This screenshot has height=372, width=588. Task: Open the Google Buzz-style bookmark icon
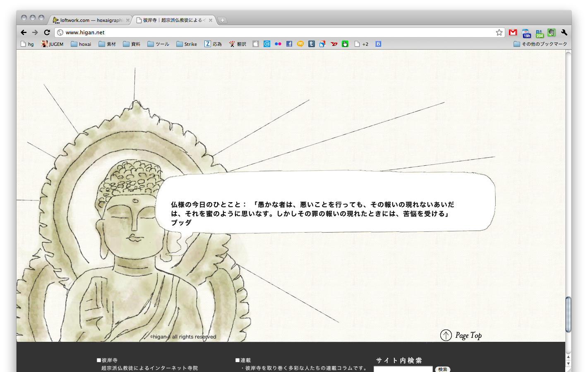322,44
